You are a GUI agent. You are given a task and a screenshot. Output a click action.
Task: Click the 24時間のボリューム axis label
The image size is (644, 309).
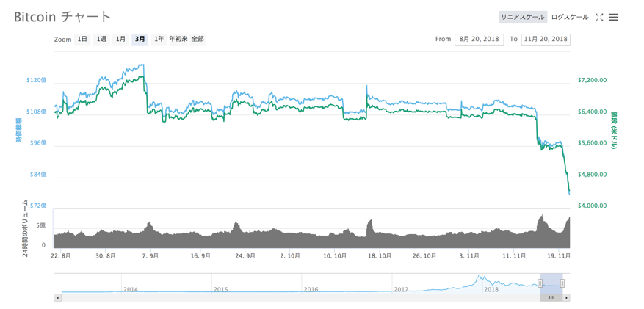[25, 228]
